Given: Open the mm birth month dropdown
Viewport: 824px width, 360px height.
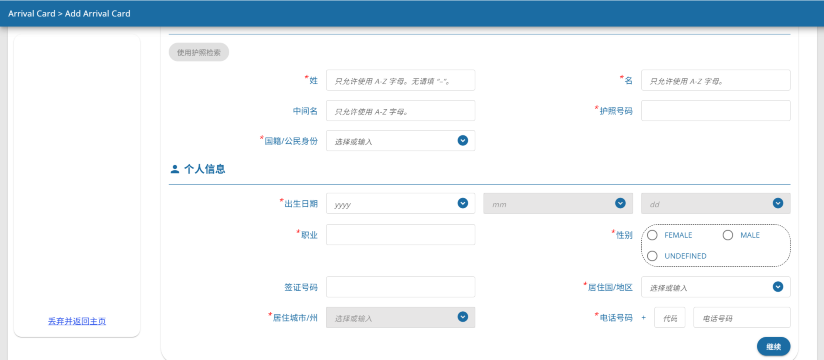Looking at the screenshot, I should (x=558, y=204).
